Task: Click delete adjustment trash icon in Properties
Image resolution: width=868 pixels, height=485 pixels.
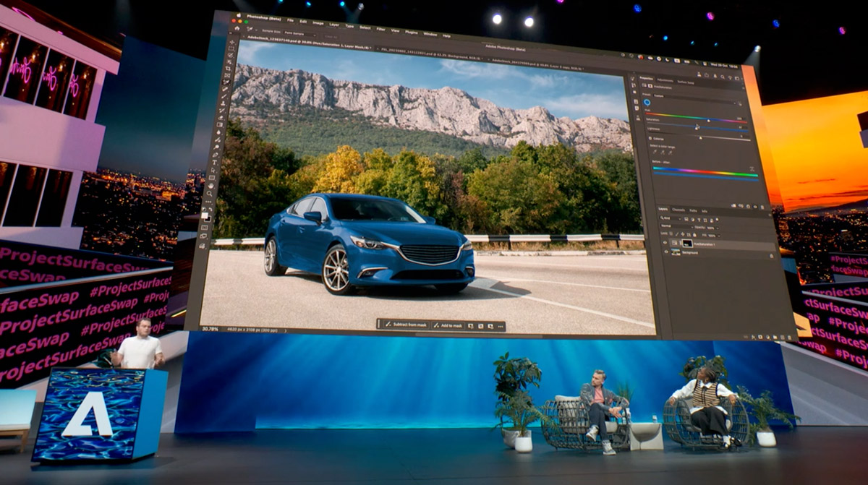Action: coord(762,207)
